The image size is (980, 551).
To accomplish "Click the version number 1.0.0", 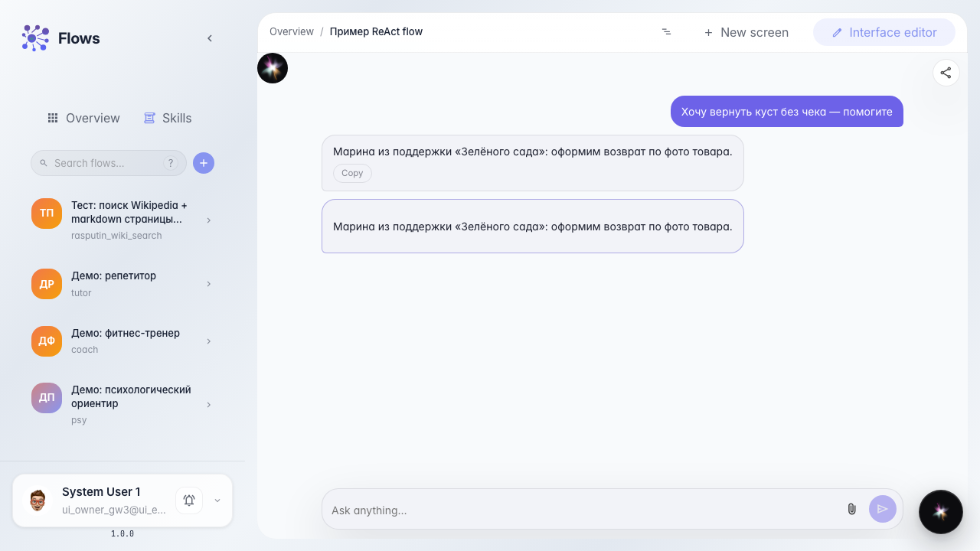I will click(x=122, y=534).
